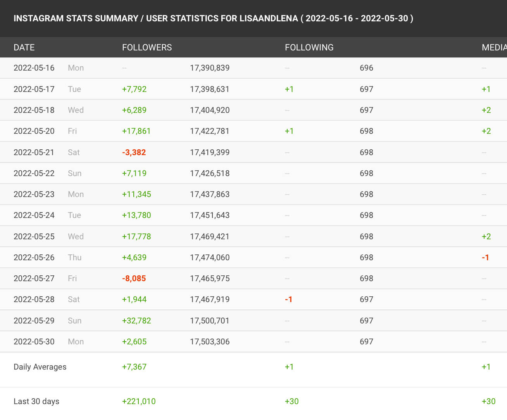The width and height of the screenshot is (507, 420).
Task: Click the Daily Averages label
Action: point(40,367)
